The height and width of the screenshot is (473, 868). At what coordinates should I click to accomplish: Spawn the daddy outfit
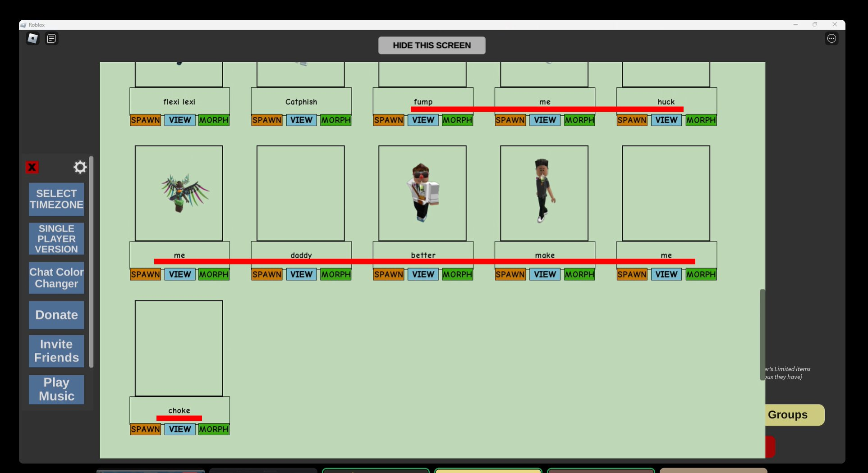pos(267,274)
